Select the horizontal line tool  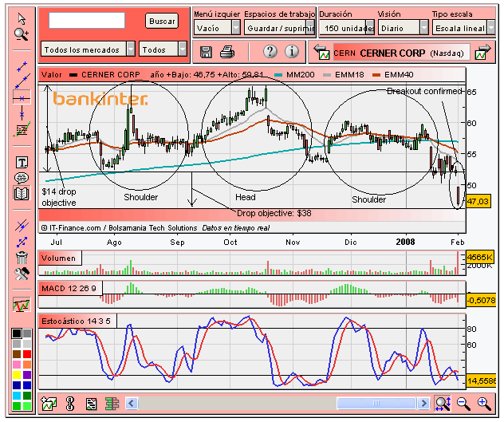pos(22,98)
